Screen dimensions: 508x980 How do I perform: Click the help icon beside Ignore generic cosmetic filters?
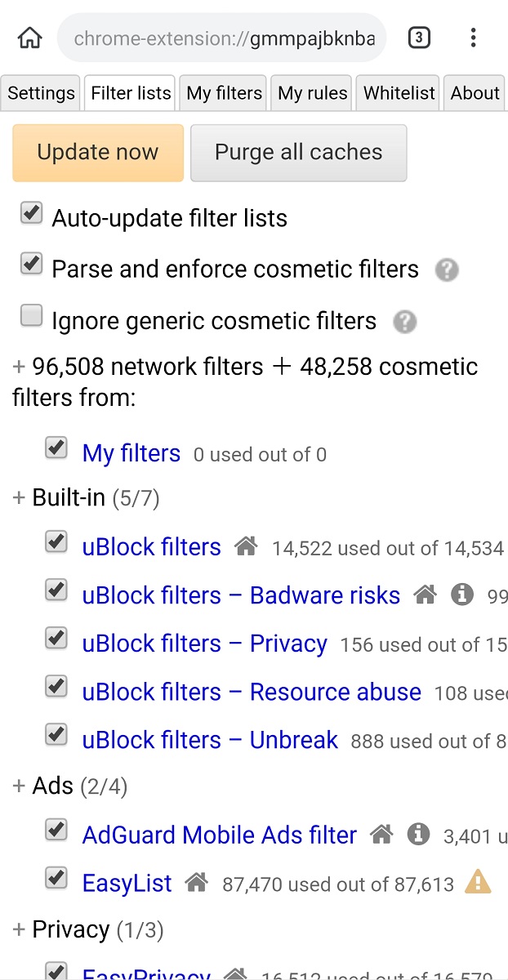[404, 322]
